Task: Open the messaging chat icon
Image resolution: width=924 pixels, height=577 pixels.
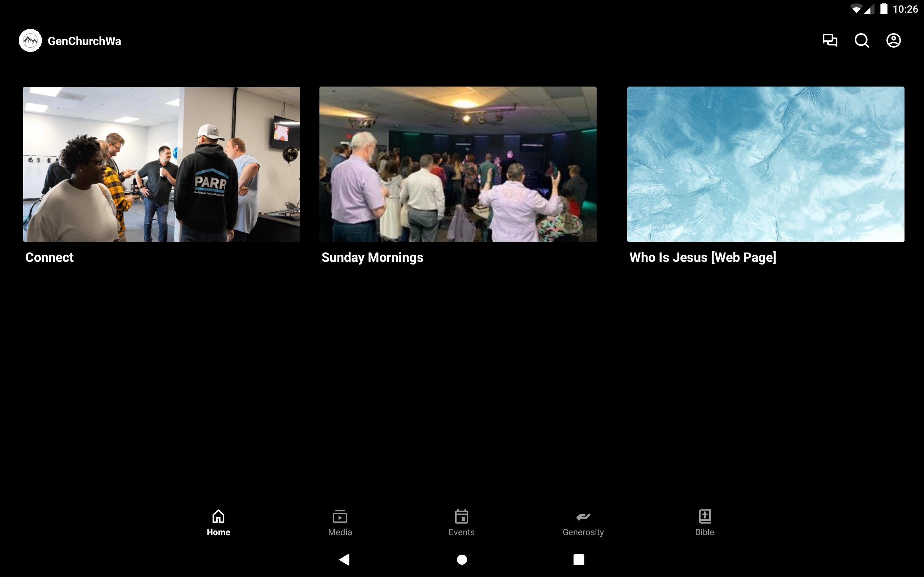Action: click(x=830, y=40)
